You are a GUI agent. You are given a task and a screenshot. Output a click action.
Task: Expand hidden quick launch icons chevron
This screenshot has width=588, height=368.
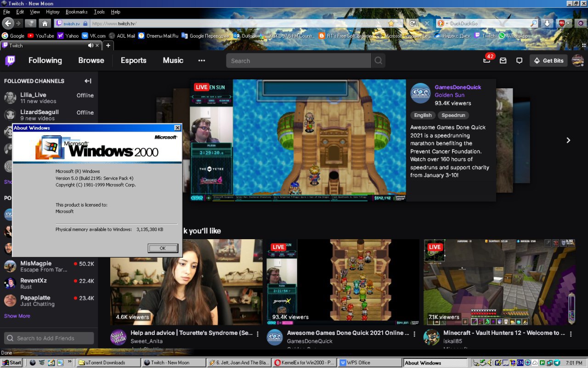pos(70,362)
